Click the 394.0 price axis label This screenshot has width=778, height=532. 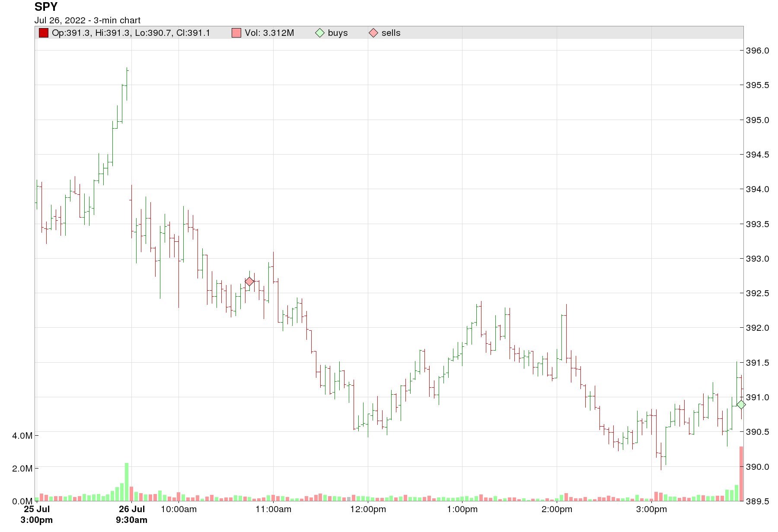(x=758, y=189)
